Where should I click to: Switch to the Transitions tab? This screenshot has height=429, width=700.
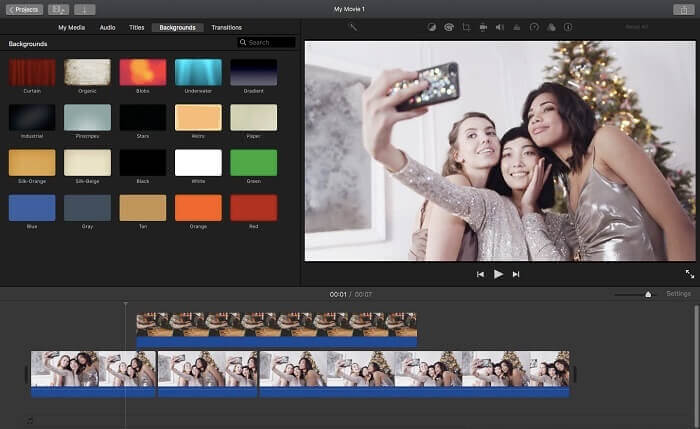point(226,27)
